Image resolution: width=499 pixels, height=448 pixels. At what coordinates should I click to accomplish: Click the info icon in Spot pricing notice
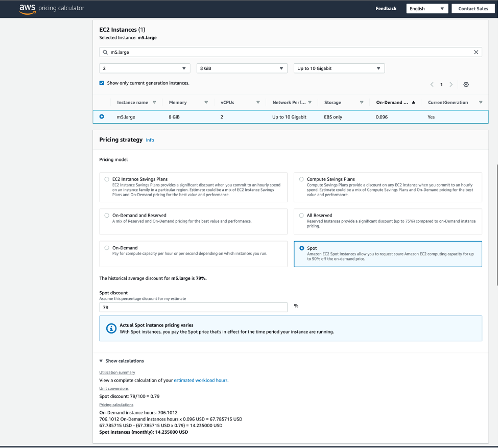(x=111, y=328)
